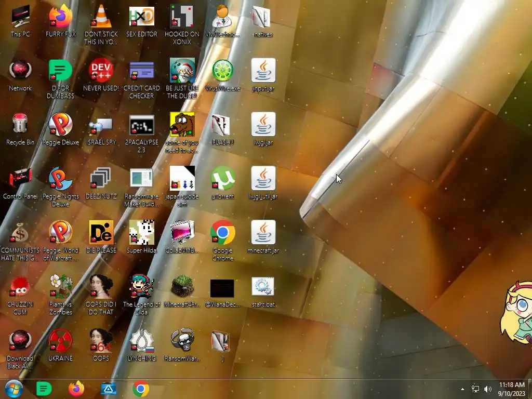Click the Show Desktop strip at the taskbar edge
The width and height of the screenshot is (532, 399).
(x=530, y=389)
